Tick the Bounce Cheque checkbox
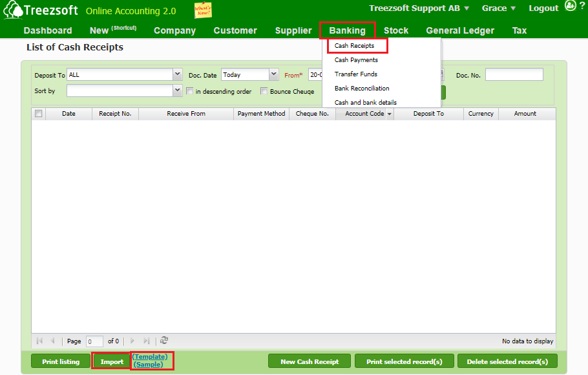The width and height of the screenshot is (588, 375). coord(264,91)
